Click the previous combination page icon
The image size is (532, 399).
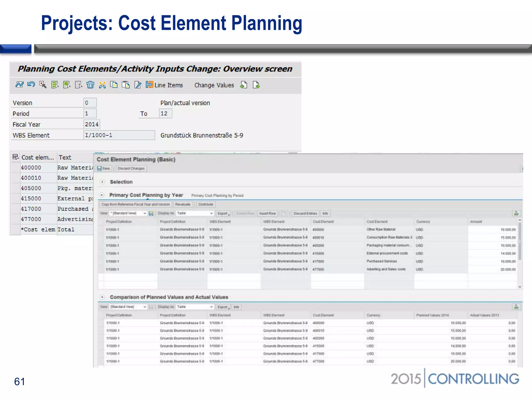coord(244,85)
